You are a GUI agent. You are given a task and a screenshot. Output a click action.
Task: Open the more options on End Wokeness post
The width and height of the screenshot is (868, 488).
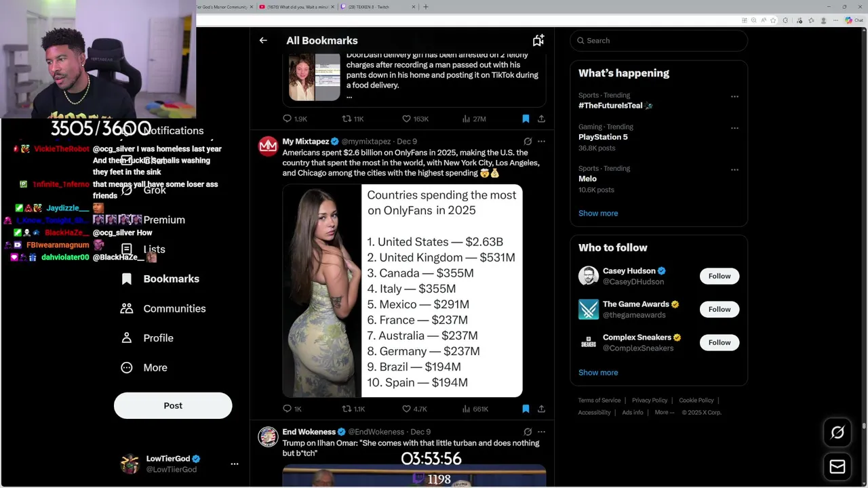(x=541, y=432)
